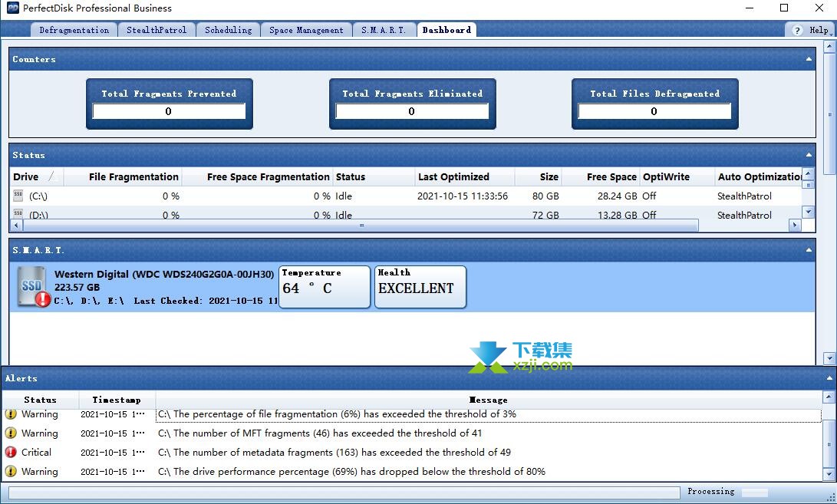Click the 13.28 GB free space cell
Image resolution: width=837 pixels, height=504 pixels.
pyautogui.click(x=617, y=215)
